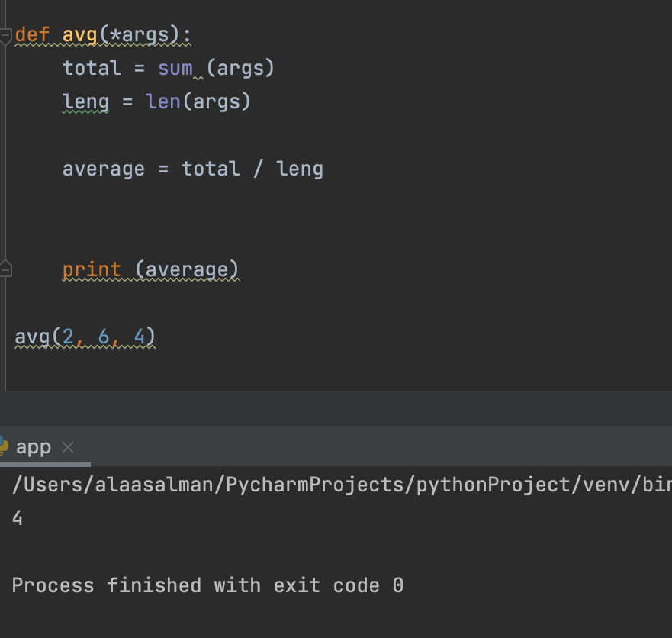Place cursor on the def keyword
This screenshot has height=638, width=672.
[x=32, y=35]
